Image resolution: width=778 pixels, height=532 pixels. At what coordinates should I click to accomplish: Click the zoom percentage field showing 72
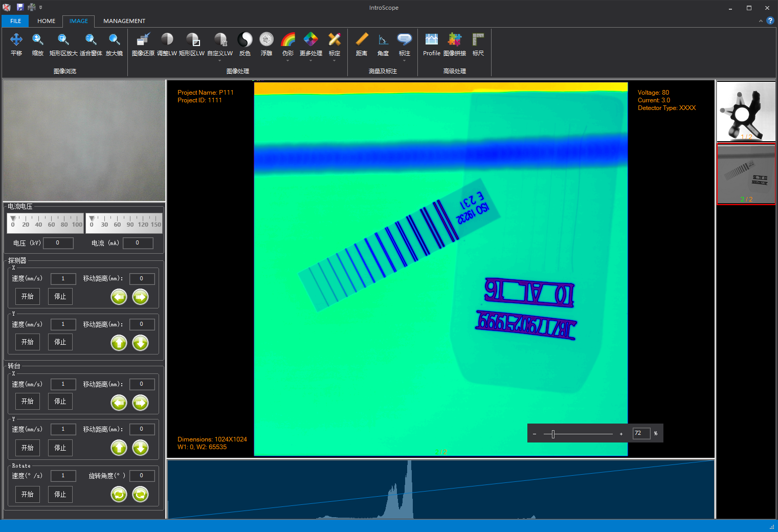click(641, 433)
